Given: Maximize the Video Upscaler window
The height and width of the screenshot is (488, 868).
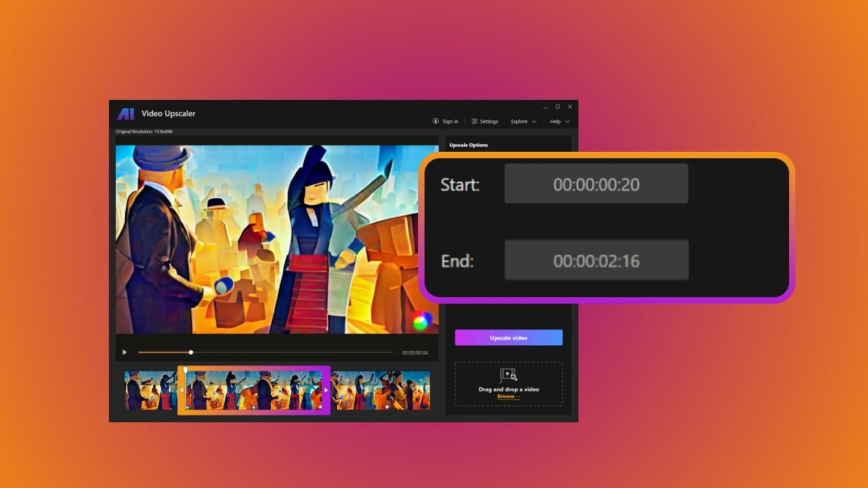Looking at the screenshot, I should tap(558, 107).
